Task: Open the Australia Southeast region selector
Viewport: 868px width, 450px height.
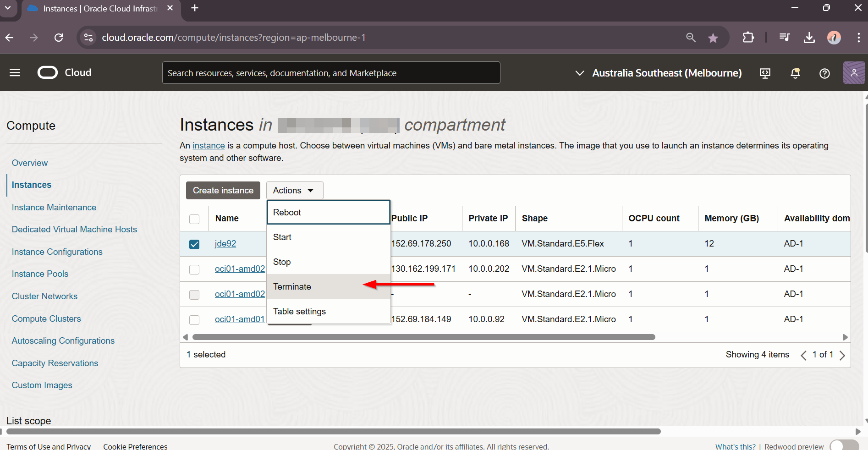Action: 658,73
